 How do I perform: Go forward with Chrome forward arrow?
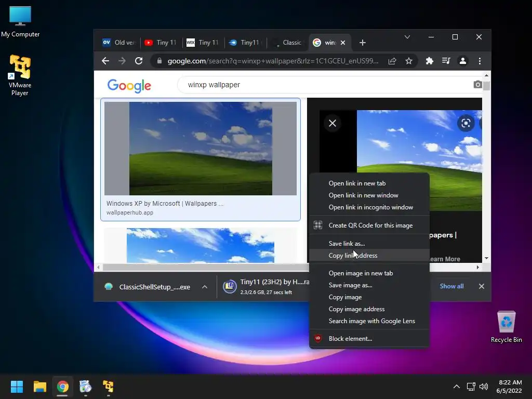click(122, 61)
